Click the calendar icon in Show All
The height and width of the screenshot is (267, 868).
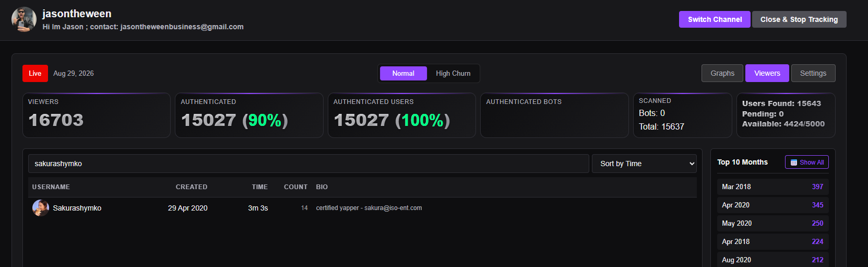pos(794,162)
